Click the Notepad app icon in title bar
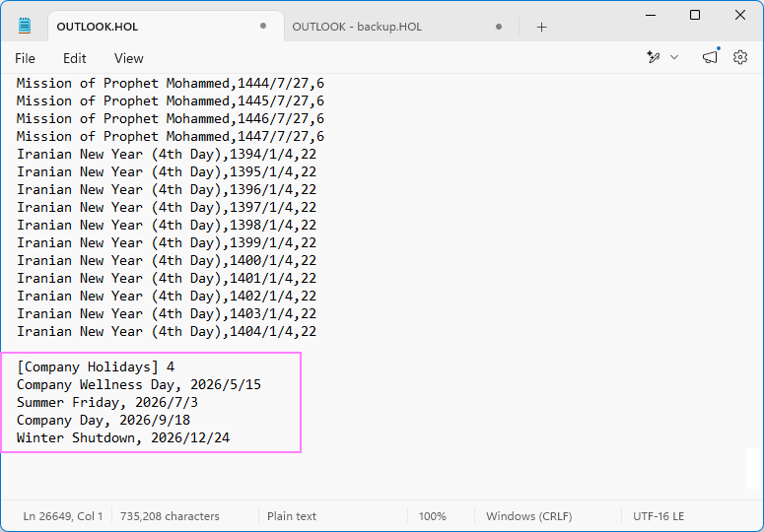This screenshot has height=532, width=764. (x=25, y=26)
